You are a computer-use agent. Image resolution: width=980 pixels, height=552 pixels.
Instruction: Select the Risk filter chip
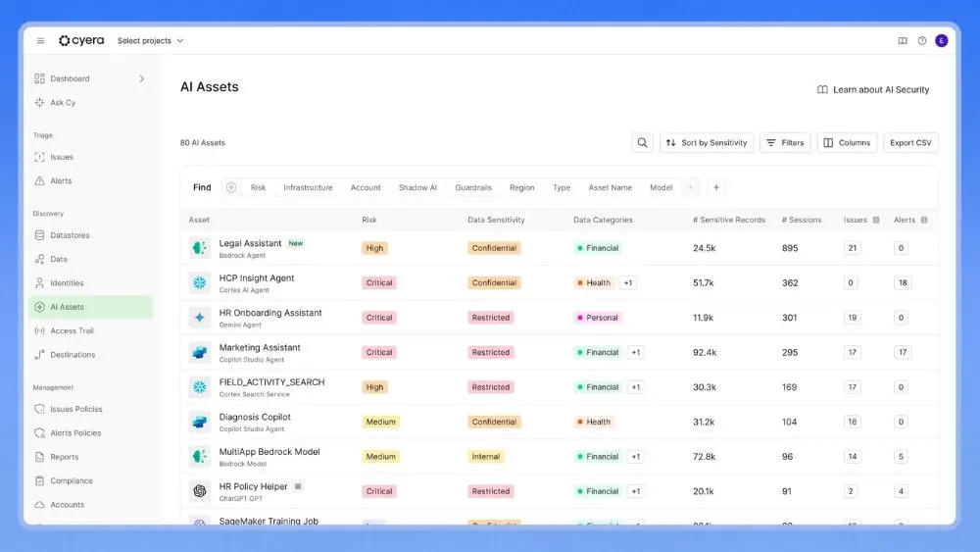point(258,187)
